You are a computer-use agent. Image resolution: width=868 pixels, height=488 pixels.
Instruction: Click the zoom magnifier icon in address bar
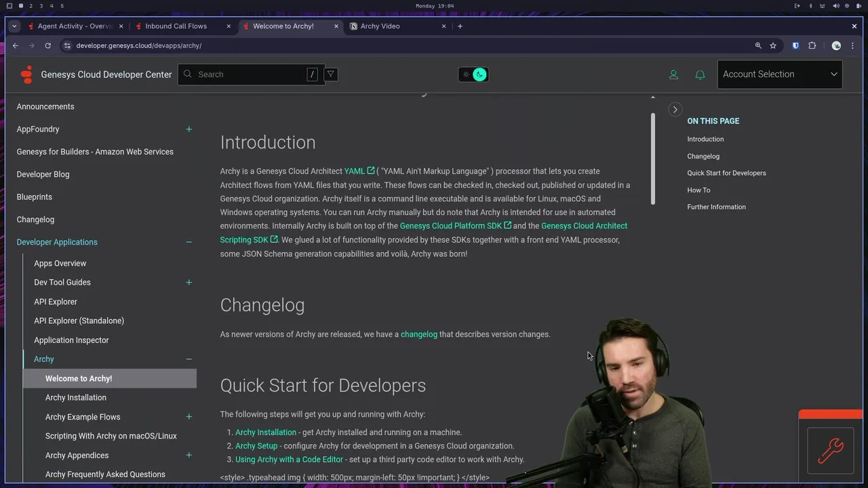(x=758, y=45)
